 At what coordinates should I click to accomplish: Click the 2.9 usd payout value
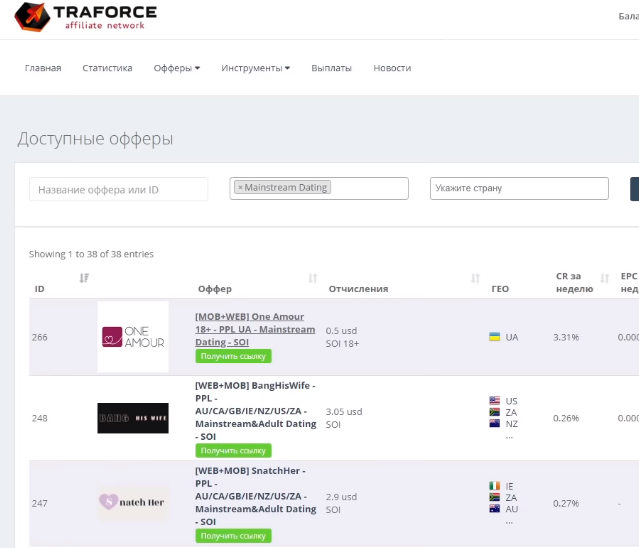(x=341, y=497)
